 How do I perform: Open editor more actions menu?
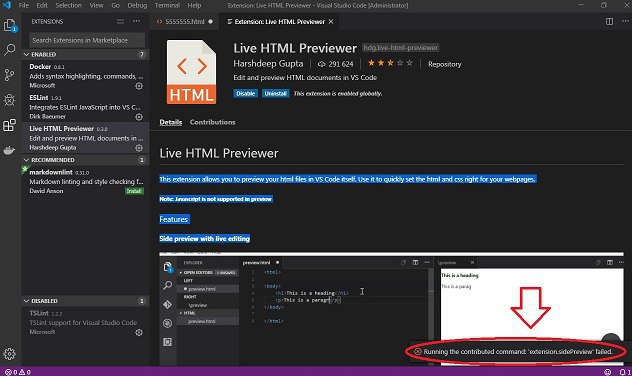pyautogui.click(x=625, y=21)
